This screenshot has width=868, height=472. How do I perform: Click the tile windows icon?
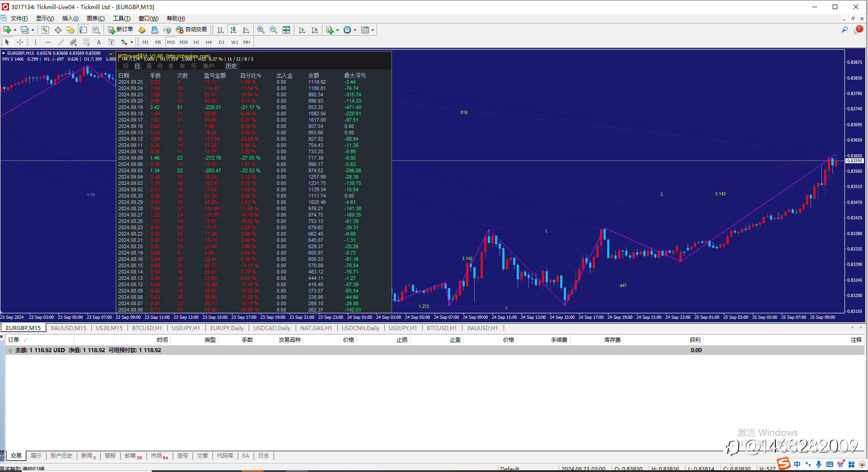(286, 30)
